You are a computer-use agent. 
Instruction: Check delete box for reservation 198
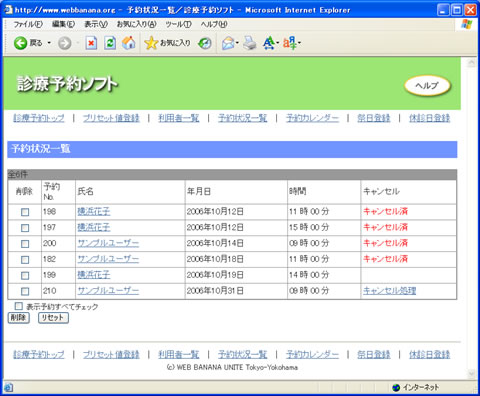pos(25,212)
